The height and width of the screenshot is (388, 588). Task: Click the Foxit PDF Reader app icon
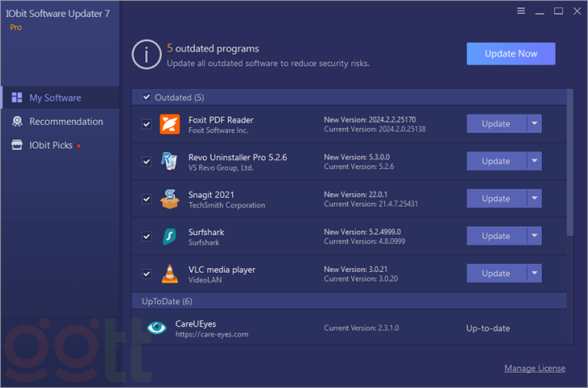(170, 124)
